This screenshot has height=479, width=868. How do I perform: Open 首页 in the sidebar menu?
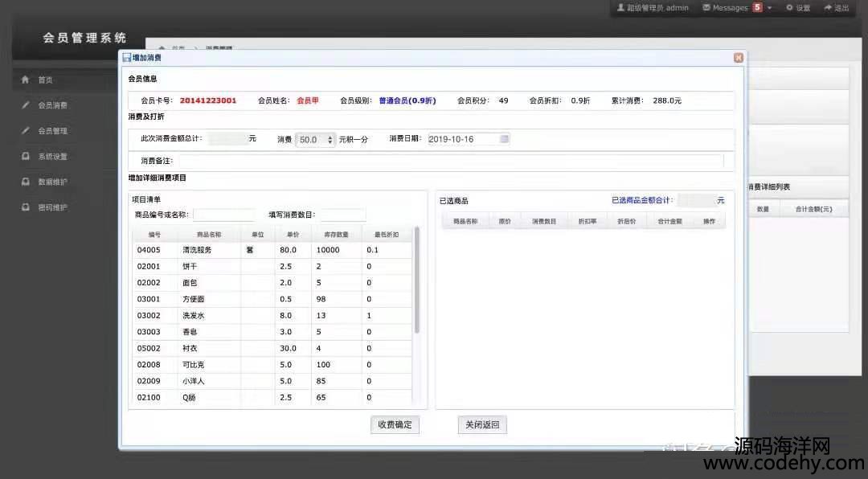(45, 80)
